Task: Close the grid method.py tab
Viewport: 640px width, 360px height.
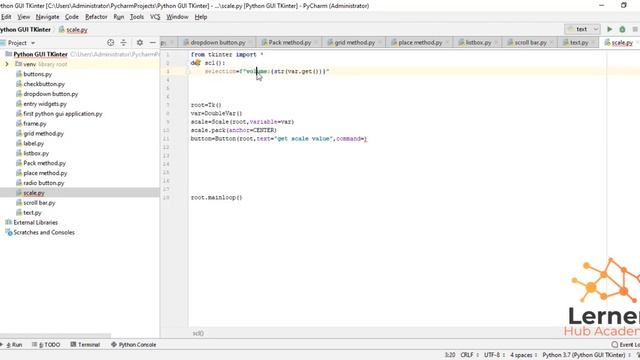Action: pyautogui.click(x=380, y=42)
